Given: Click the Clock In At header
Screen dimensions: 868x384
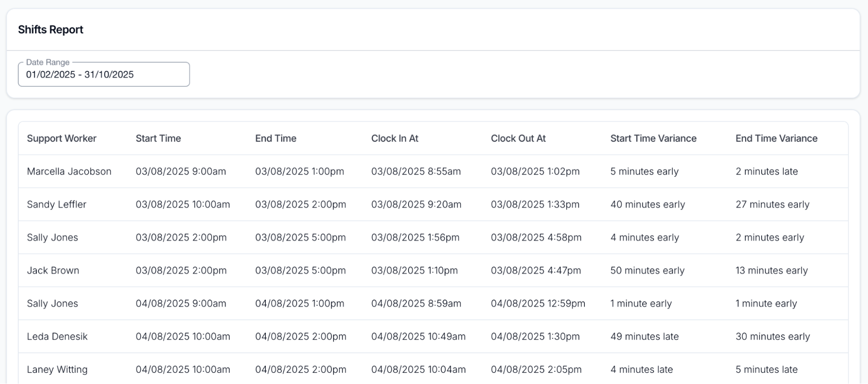Looking at the screenshot, I should 394,138.
